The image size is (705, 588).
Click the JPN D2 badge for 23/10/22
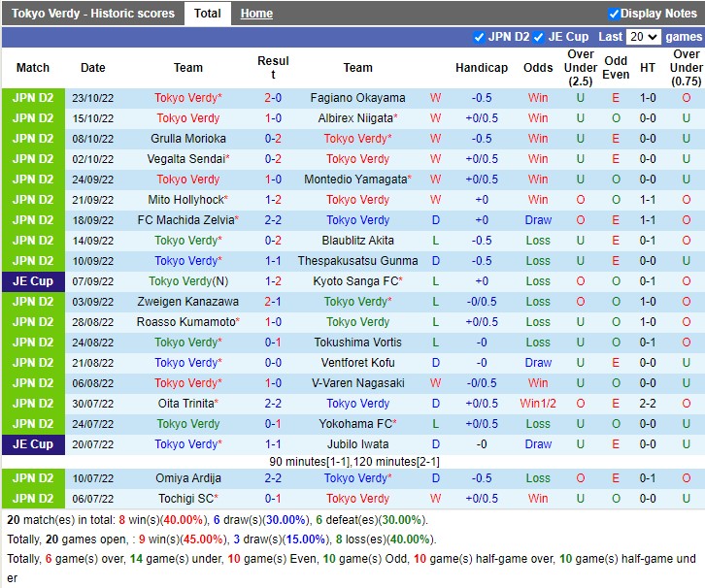click(x=33, y=98)
